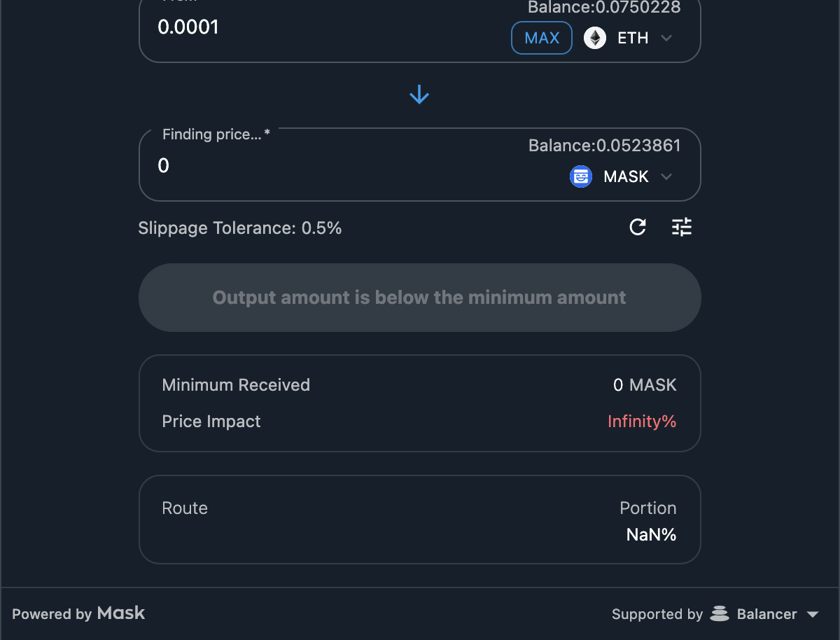Click the Slippage Tolerance 0.5% label

pyautogui.click(x=239, y=228)
